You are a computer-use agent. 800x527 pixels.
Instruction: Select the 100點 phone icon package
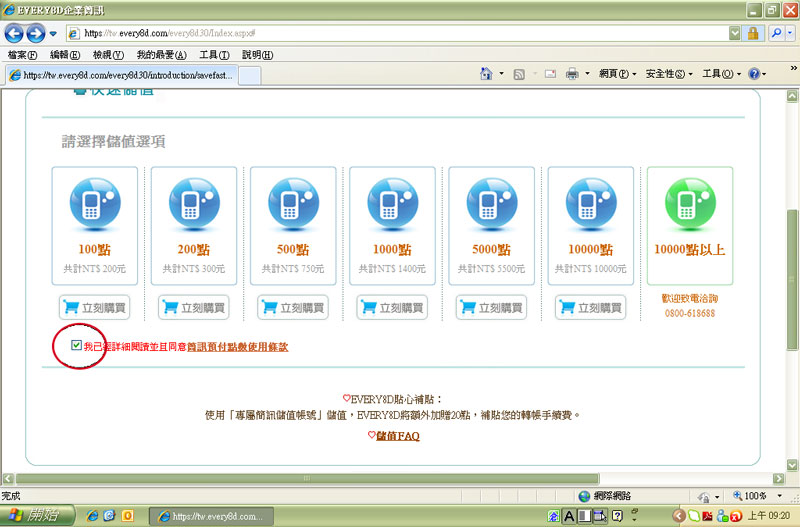(x=95, y=205)
